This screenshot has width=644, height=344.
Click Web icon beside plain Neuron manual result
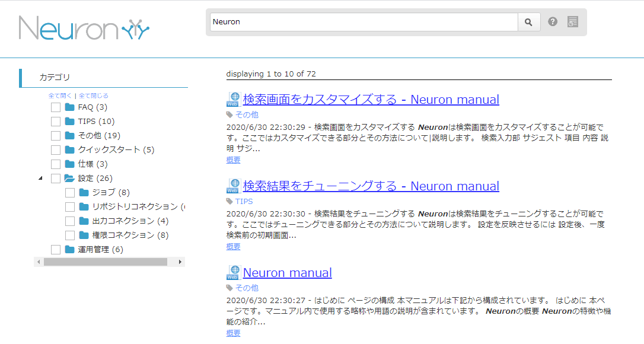click(233, 273)
